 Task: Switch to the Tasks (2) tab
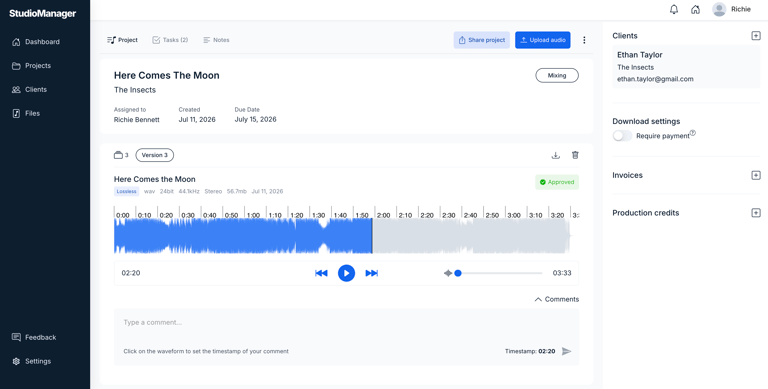(170, 40)
